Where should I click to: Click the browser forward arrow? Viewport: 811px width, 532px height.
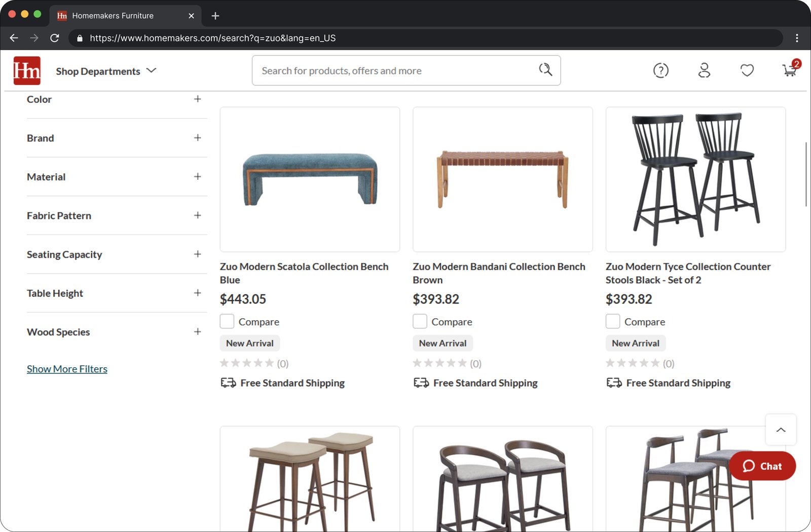tap(34, 38)
